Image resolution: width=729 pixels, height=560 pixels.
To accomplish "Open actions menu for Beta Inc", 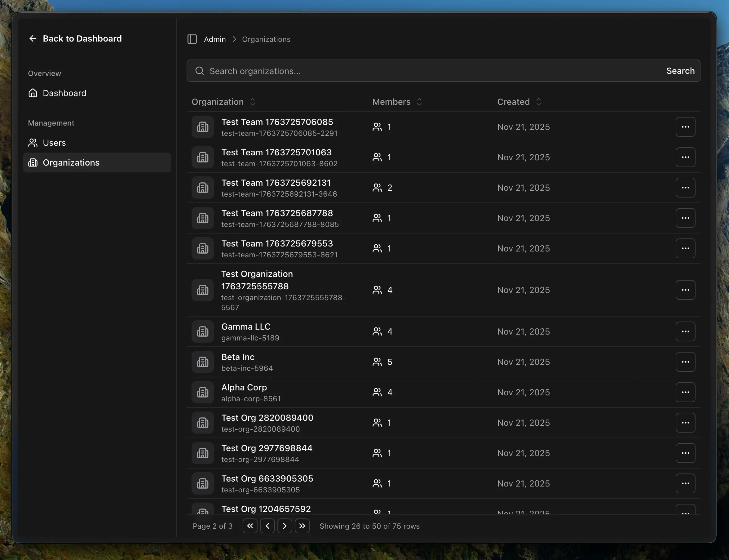I will [x=685, y=362].
